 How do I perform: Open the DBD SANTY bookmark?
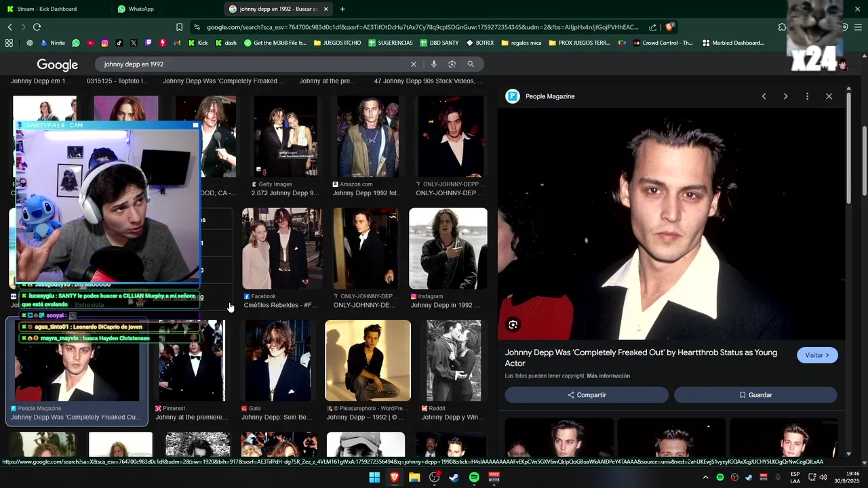(439, 43)
